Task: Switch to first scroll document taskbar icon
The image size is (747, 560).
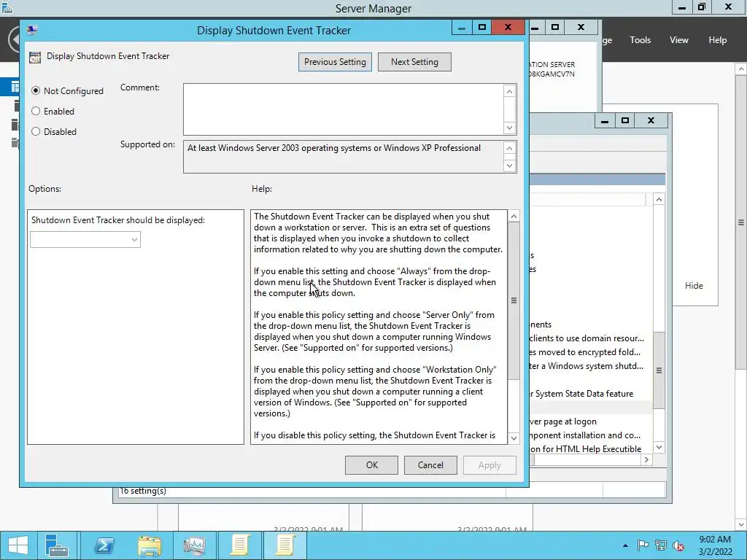Action: point(240,545)
